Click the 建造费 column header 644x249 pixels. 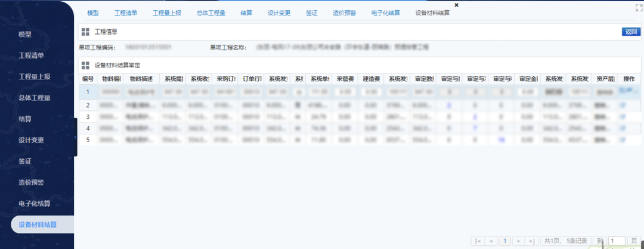click(x=371, y=79)
